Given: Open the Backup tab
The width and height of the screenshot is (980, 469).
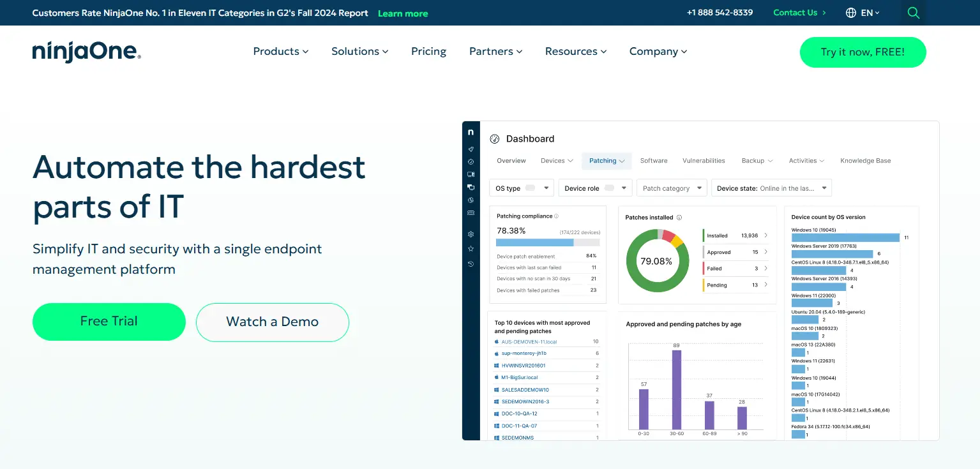Looking at the screenshot, I should point(757,161).
